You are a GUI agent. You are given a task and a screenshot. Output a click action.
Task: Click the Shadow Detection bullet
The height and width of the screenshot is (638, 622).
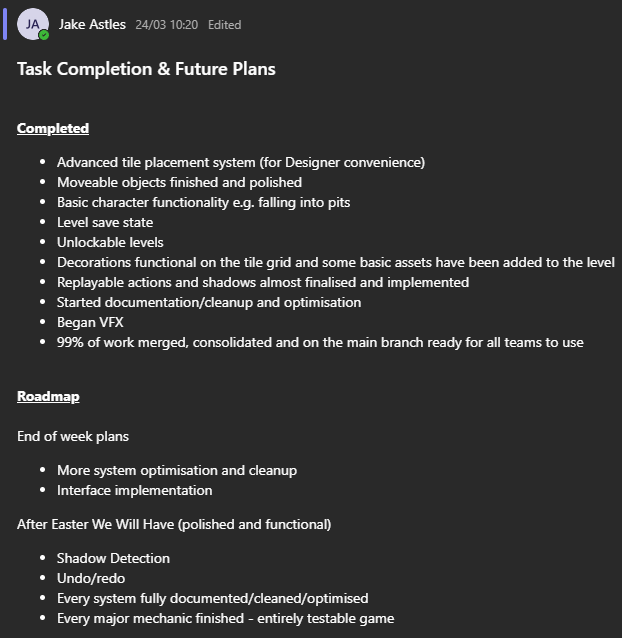[x=113, y=558]
